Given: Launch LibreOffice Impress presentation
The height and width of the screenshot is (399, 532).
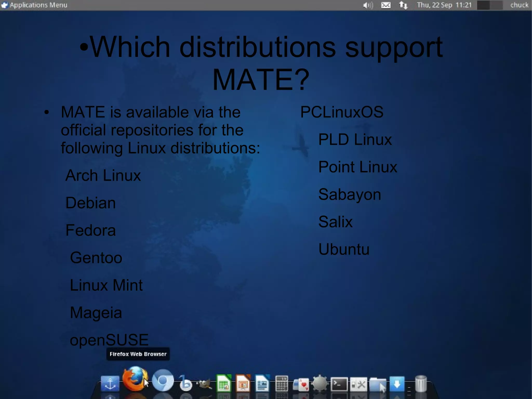Looking at the screenshot, I should pos(243,383).
